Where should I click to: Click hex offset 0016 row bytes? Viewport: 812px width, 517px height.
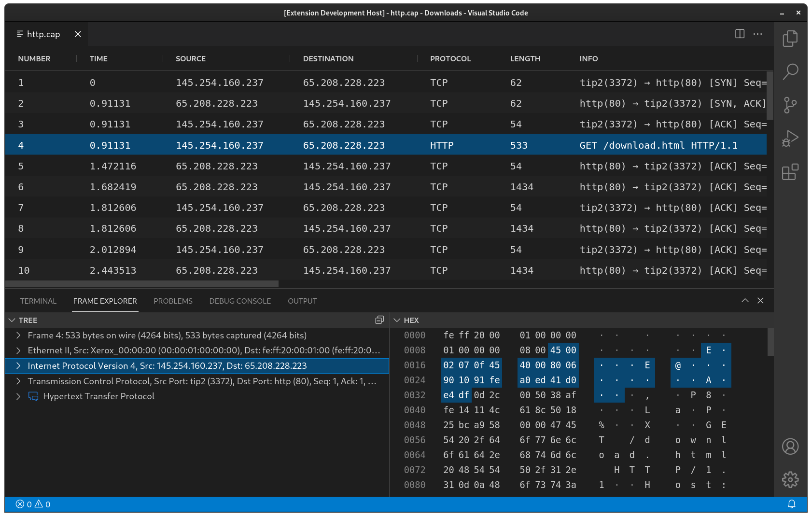(x=510, y=365)
